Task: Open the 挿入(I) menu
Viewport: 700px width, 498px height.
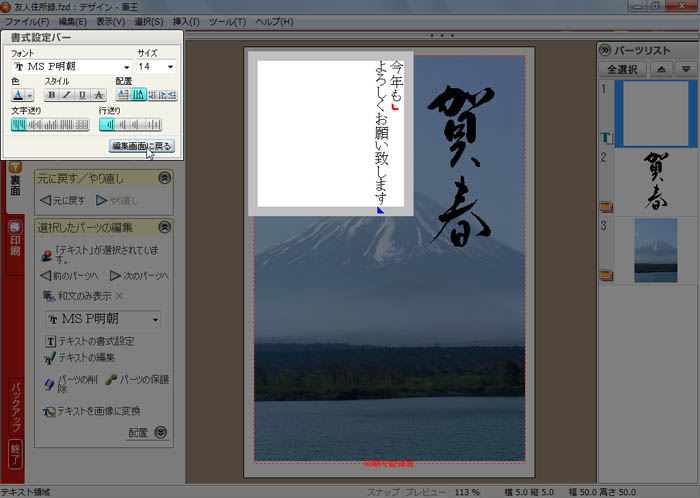Action: (184, 21)
